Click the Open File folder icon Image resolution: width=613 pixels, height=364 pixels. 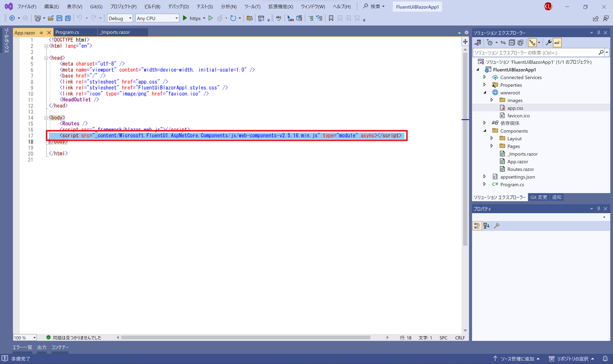pyautogui.click(x=51, y=18)
